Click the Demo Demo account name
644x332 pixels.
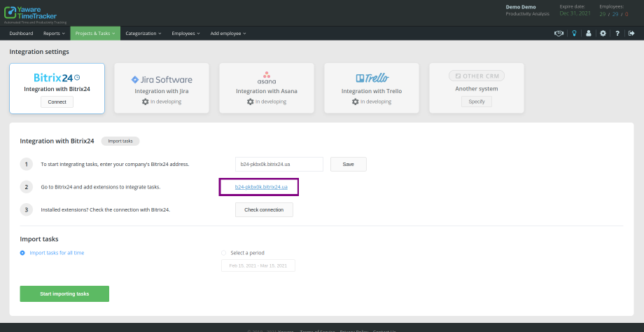[521, 7]
